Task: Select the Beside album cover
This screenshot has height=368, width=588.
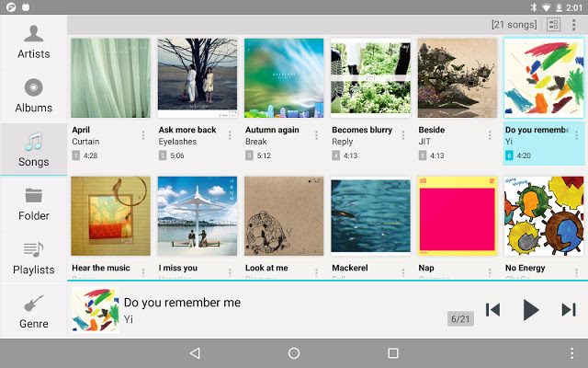Action: pyautogui.click(x=458, y=78)
